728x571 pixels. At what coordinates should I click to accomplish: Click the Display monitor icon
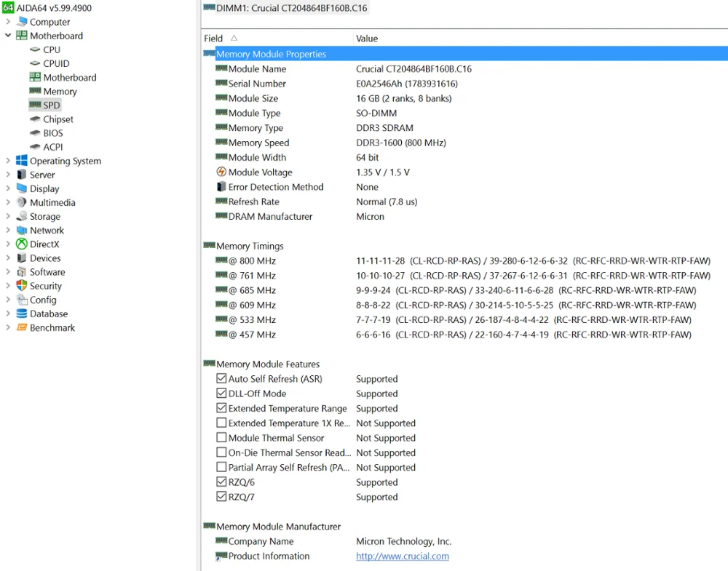coord(21,188)
